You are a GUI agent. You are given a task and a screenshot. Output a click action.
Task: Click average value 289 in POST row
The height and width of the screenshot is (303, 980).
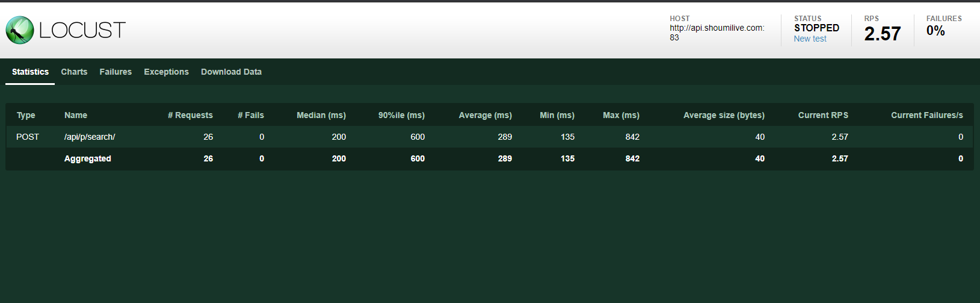pos(505,137)
